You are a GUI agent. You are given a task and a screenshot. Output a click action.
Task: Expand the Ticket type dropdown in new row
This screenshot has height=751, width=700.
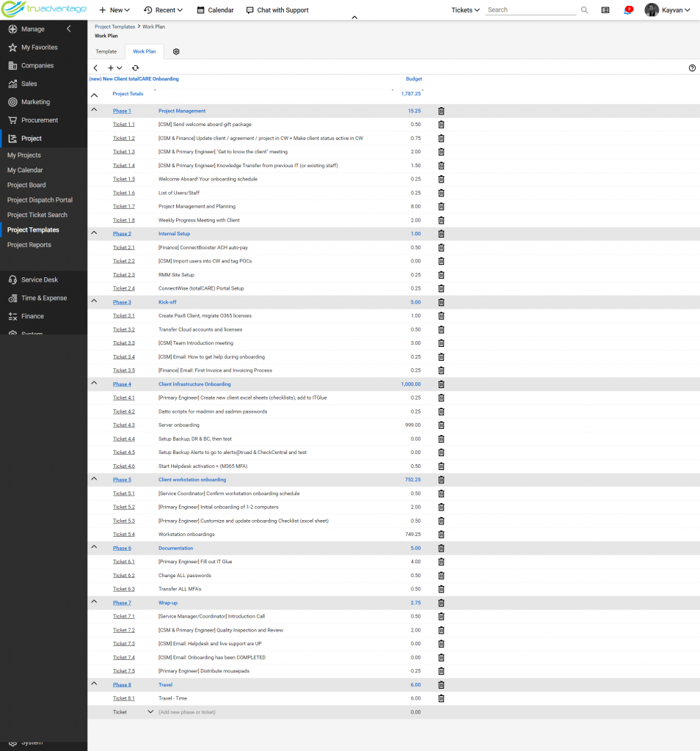(150, 711)
